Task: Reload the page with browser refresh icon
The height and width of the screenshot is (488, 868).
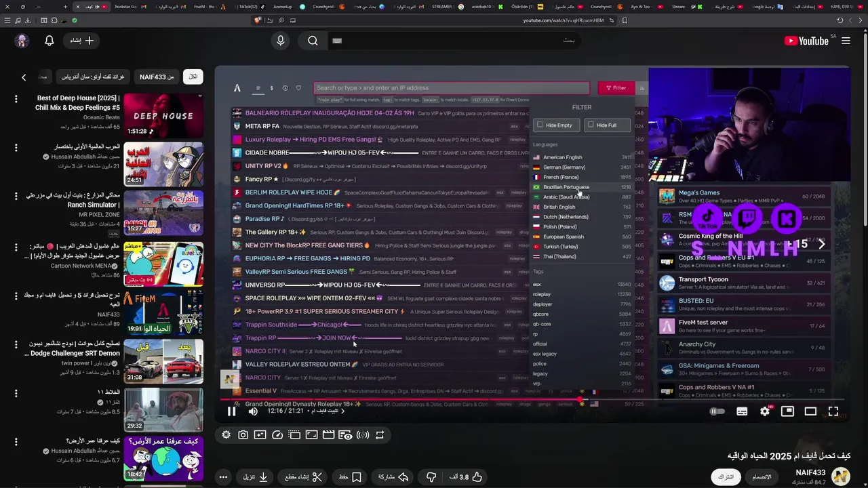Action: (x=840, y=20)
